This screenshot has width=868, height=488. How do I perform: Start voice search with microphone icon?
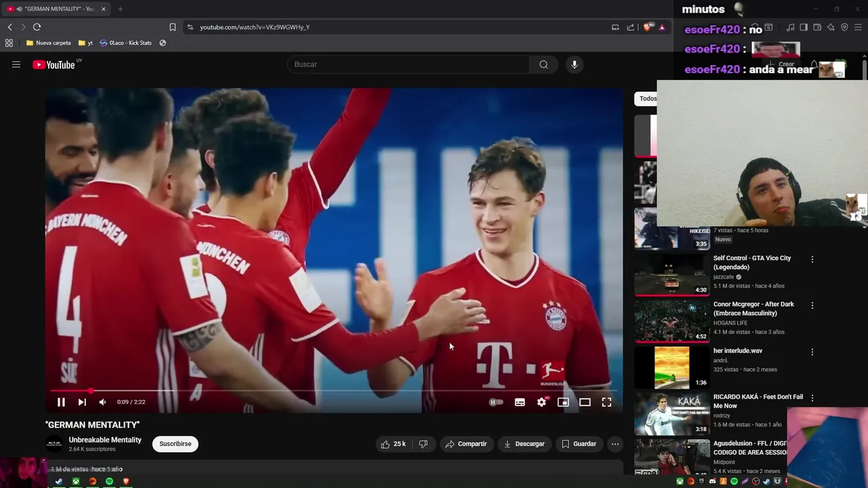point(574,64)
